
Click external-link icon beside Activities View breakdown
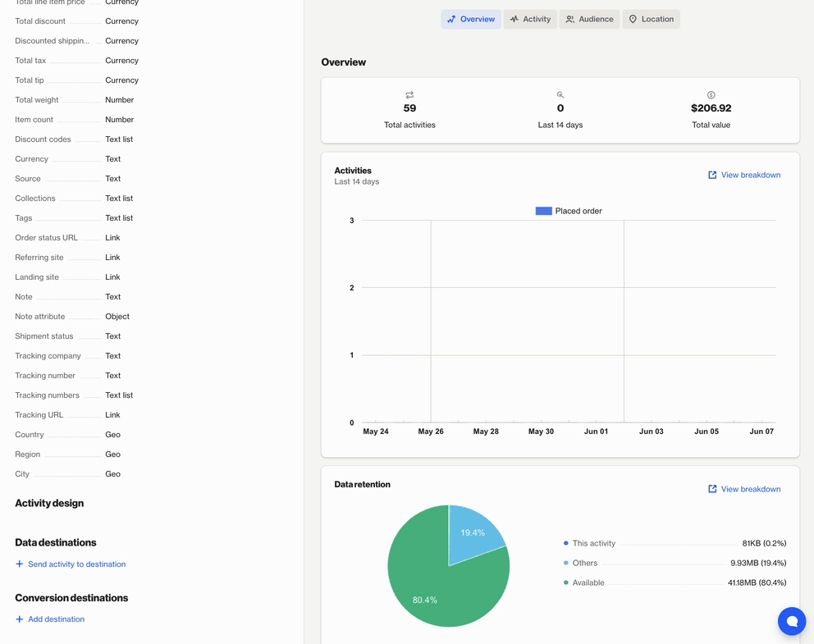(712, 175)
